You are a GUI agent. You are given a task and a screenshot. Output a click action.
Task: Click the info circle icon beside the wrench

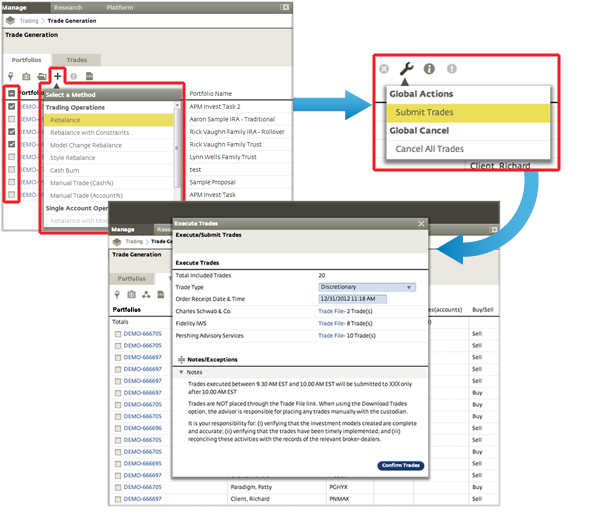tap(429, 69)
